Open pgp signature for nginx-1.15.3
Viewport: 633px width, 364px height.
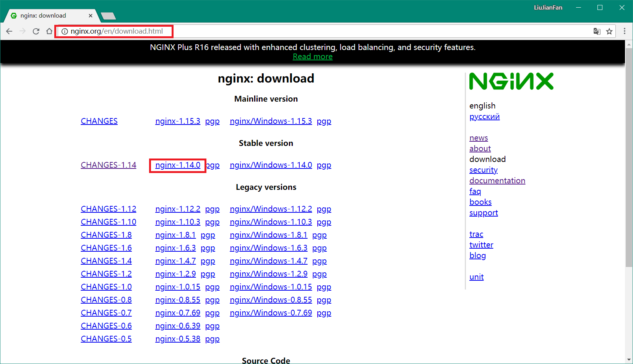[x=212, y=121]
